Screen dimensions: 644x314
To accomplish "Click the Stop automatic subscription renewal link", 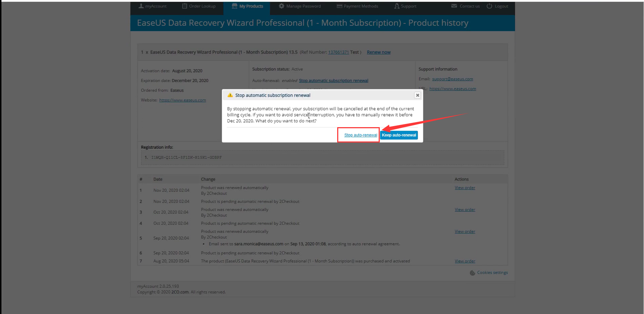I will [x=333, y=81].
